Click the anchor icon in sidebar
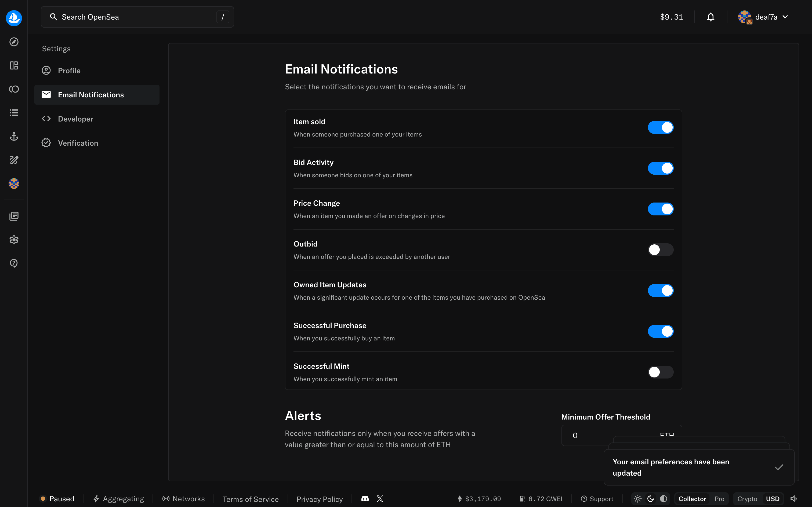Screen dimensions: 812x507 (14, 136)
